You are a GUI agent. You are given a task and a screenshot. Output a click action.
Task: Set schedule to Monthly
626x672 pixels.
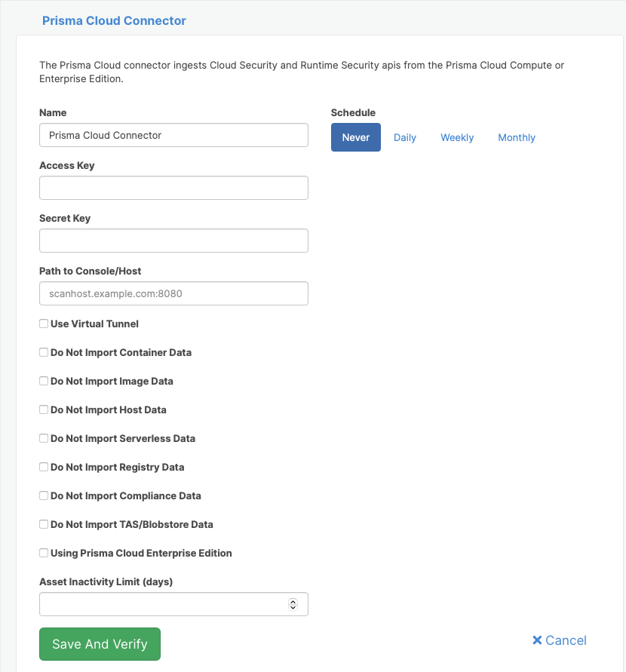coord(517,137)
